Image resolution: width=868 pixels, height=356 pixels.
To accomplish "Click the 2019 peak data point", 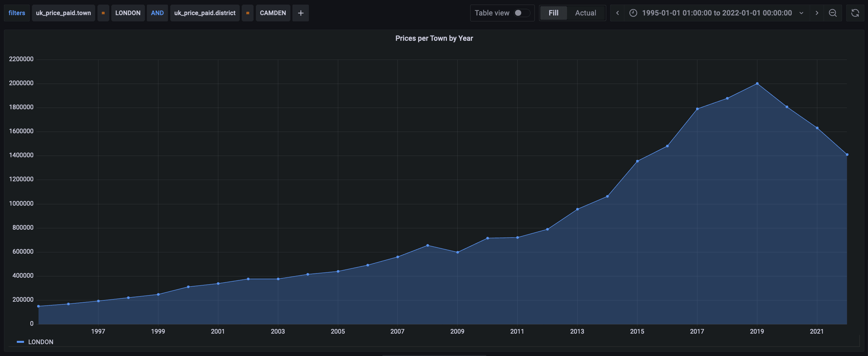I will (x=757, y=84).
